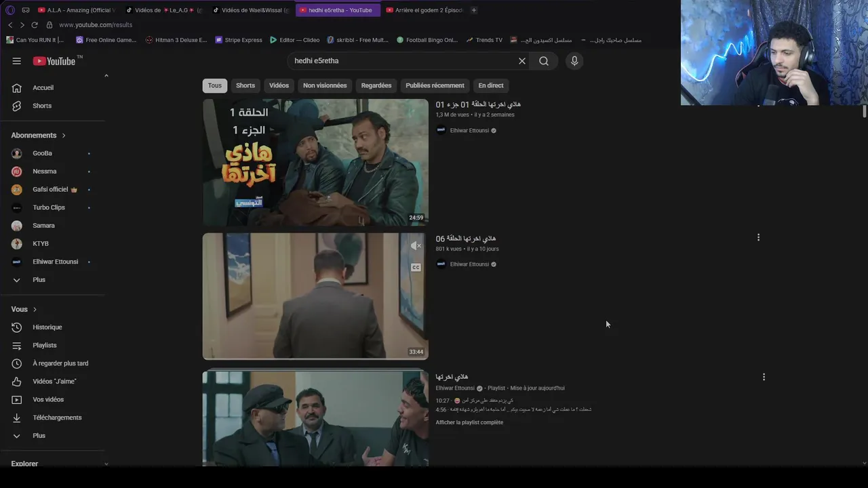Select the Non visionnées filter chip
The width and height of the screenshot is (868, 488).
[325, 85]
